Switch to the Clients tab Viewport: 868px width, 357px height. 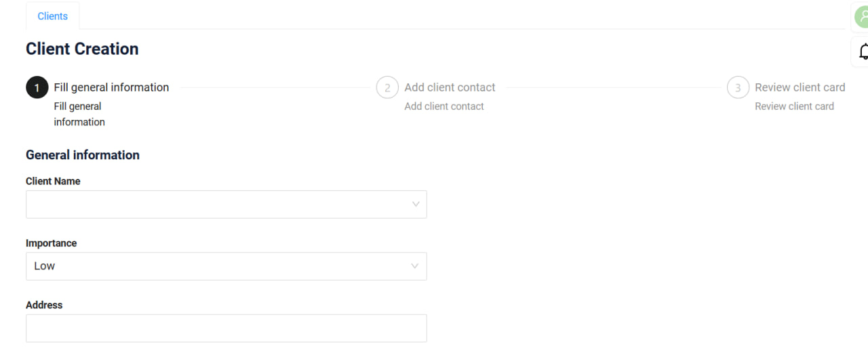point(53,16)
